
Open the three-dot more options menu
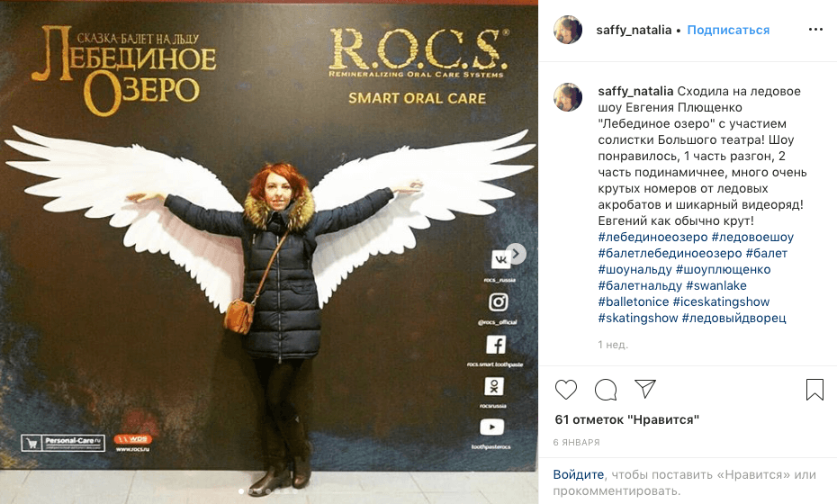pyautogui.click(x=815, y=30)
